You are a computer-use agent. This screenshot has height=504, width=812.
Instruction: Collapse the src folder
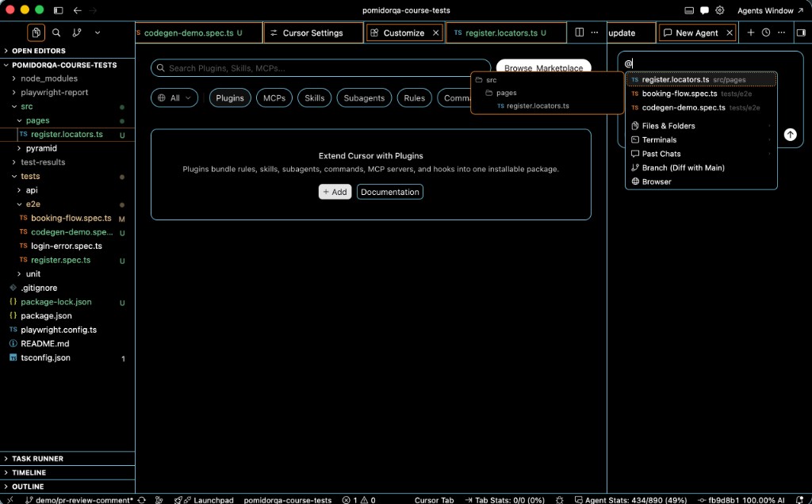pos(67,107)
